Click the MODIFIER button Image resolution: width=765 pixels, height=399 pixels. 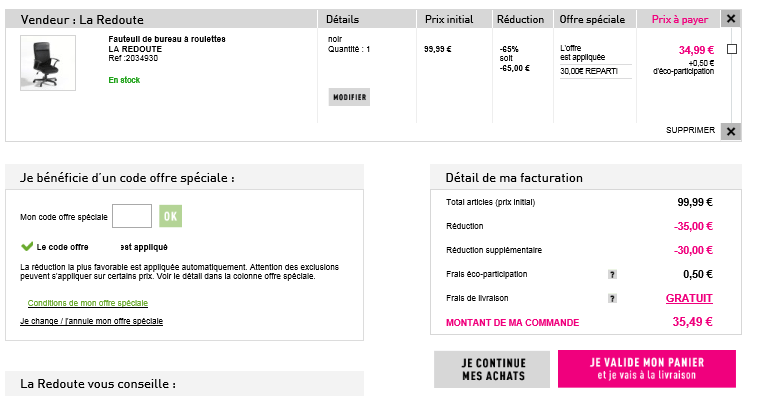[349, 97]
